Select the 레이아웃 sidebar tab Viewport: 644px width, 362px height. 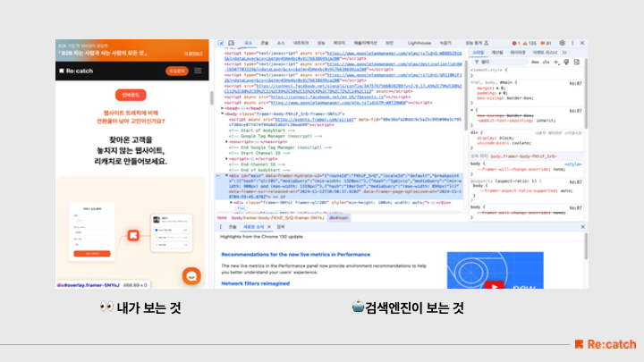pyautogui.click(x=518, y=53)
